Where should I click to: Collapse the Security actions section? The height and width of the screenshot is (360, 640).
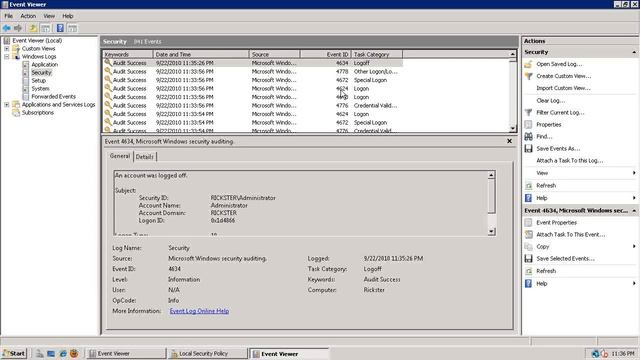[x=634, y=52]
